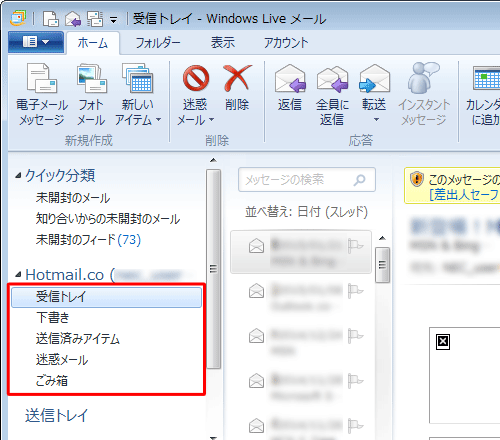Open the Hotmail.co account heading
Image resolution: width=500 pixels, height=440 pixels.
65,275
